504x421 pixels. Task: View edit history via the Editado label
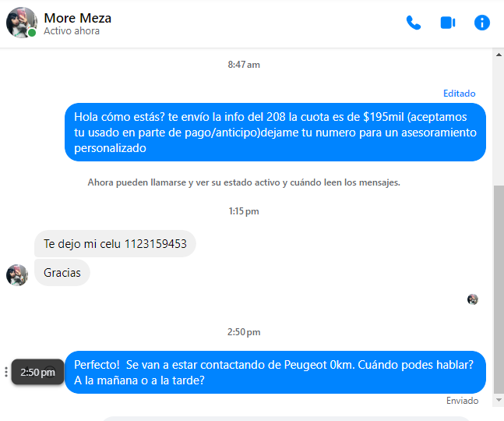coord(459,94)
